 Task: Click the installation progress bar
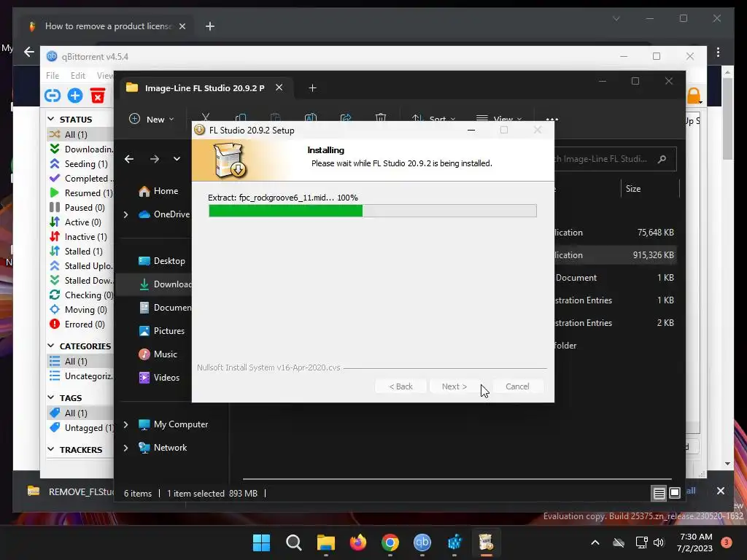(x=373, y=211)
